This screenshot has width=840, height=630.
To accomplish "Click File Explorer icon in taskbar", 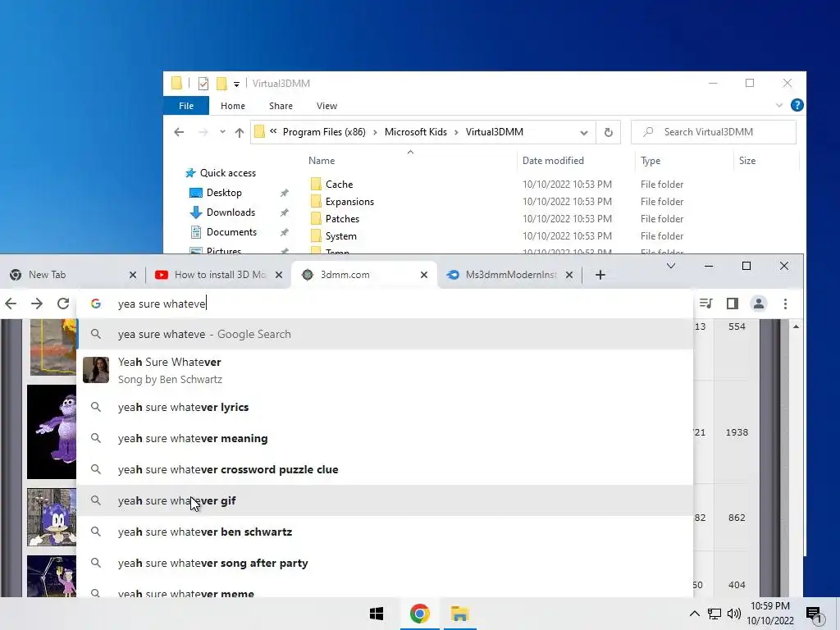I will tap(459, 614).
